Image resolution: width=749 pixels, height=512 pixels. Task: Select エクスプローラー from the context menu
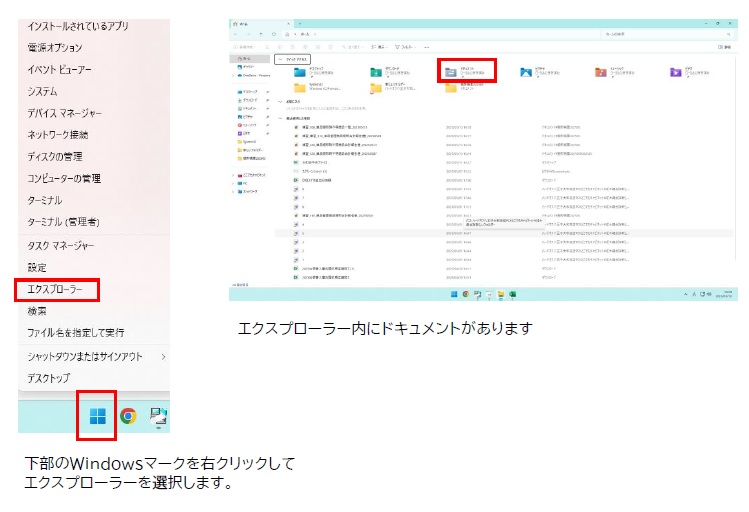coord(56,290)
